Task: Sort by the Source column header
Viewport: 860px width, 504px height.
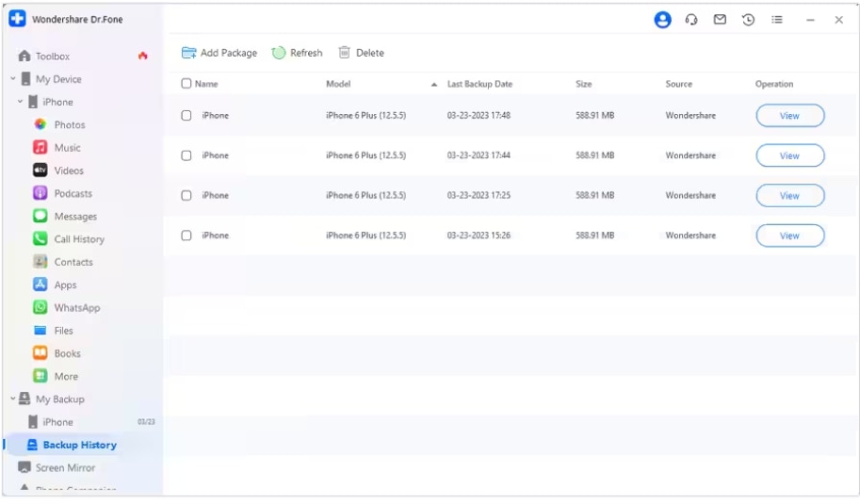Action: coord(678,84)
